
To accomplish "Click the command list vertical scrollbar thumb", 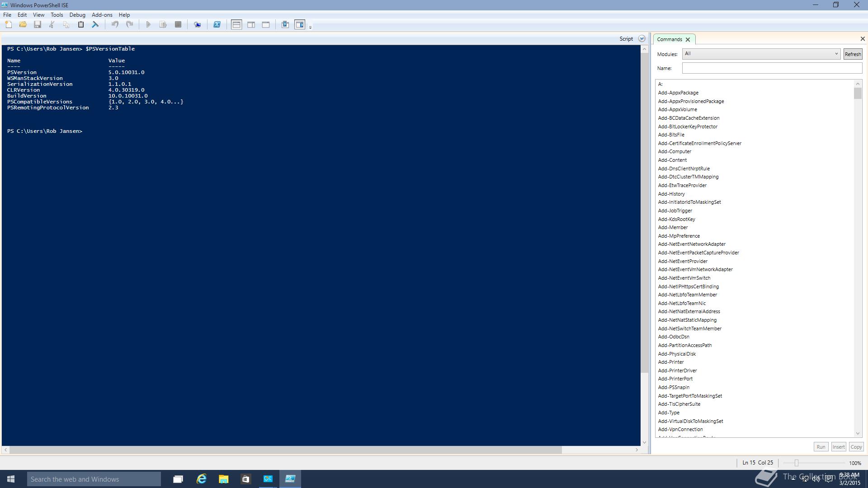I will tap(858, 94).
